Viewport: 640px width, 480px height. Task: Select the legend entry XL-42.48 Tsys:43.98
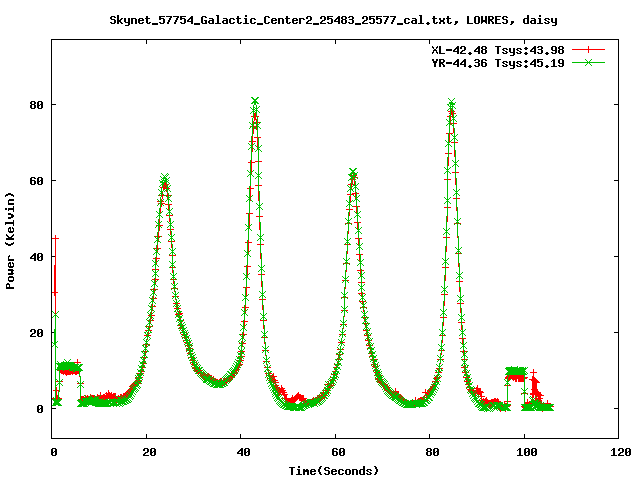[x=498, y=50]
